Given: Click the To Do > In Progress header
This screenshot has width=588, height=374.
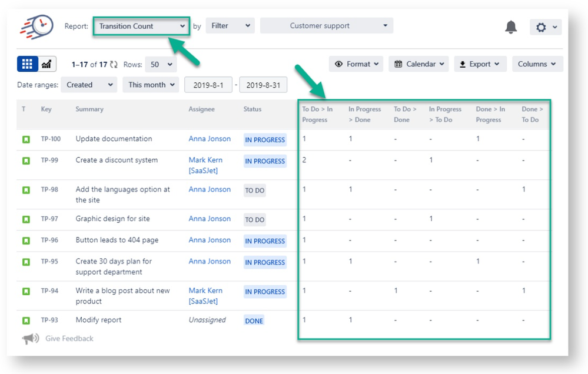Looking at the screenshot, I should point(317,114).
